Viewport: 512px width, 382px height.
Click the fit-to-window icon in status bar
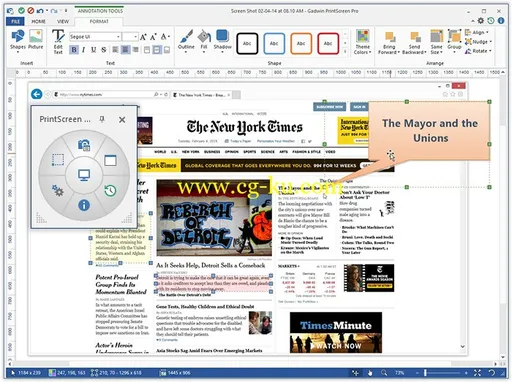click(477, 373)
